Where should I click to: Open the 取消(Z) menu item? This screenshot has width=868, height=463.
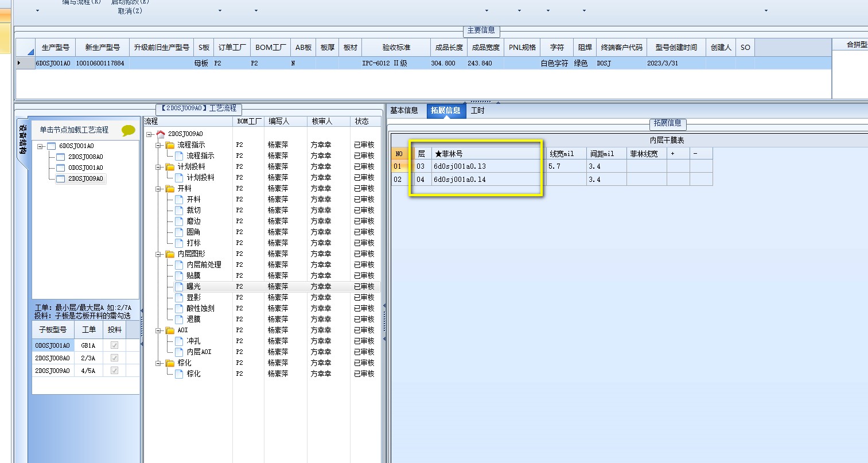pyautogui.click(x=130, y=11)
